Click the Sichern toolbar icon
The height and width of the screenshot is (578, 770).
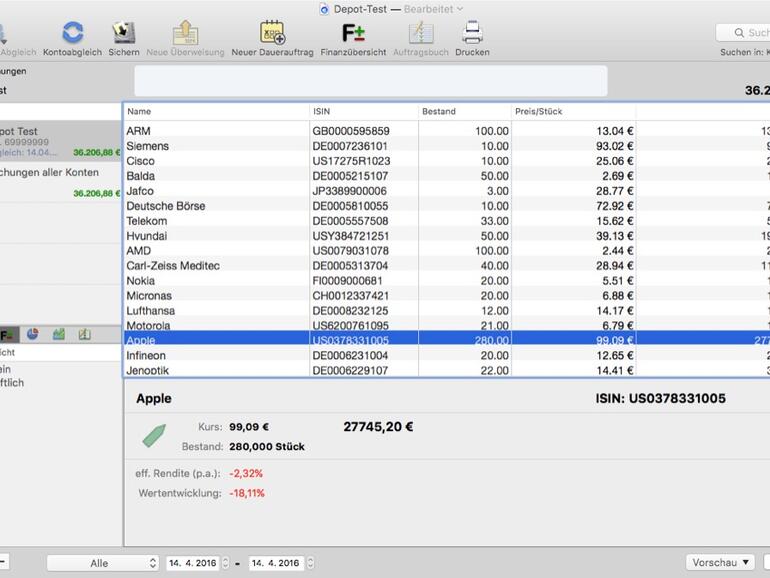point(124,33)
